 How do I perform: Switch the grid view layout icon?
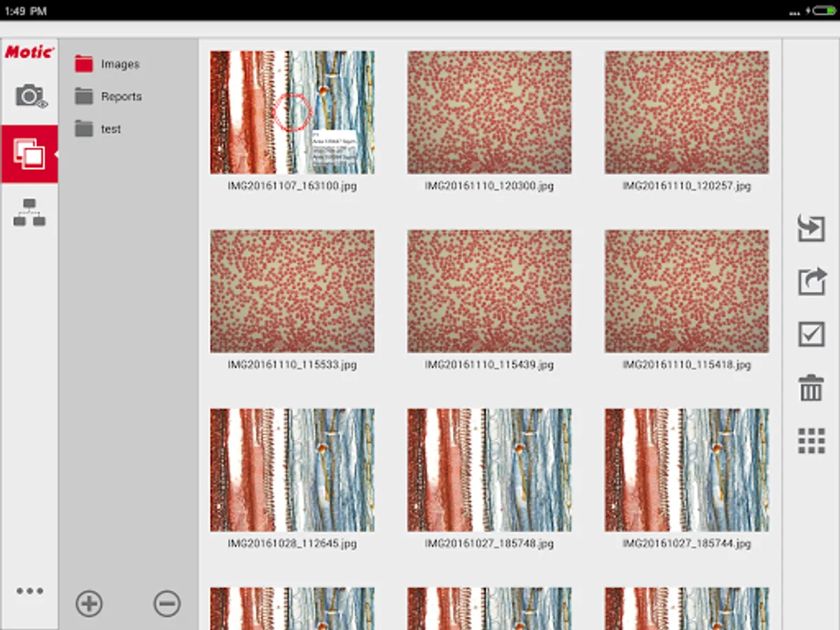(x=811, y=441)
